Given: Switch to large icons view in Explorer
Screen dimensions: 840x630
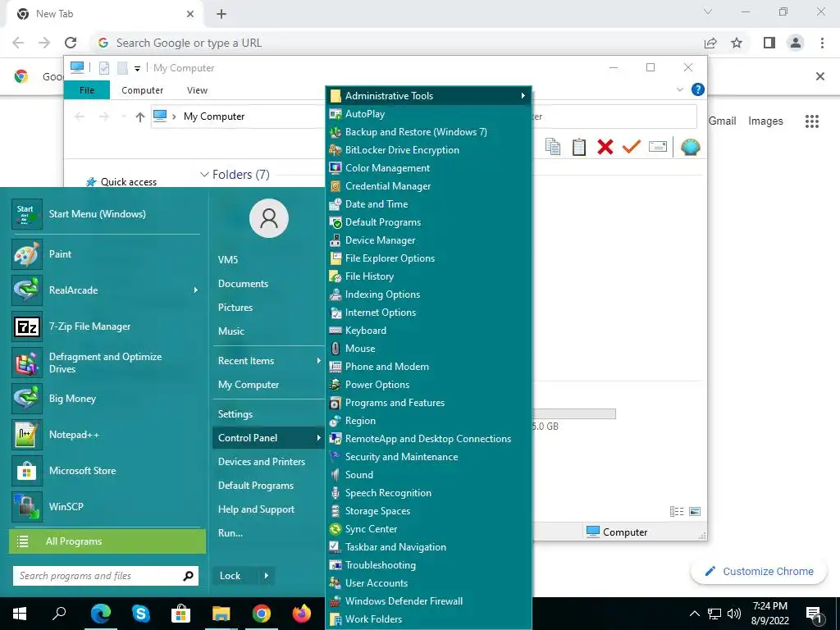Looking at the screenshot, I should coord(695,512).
